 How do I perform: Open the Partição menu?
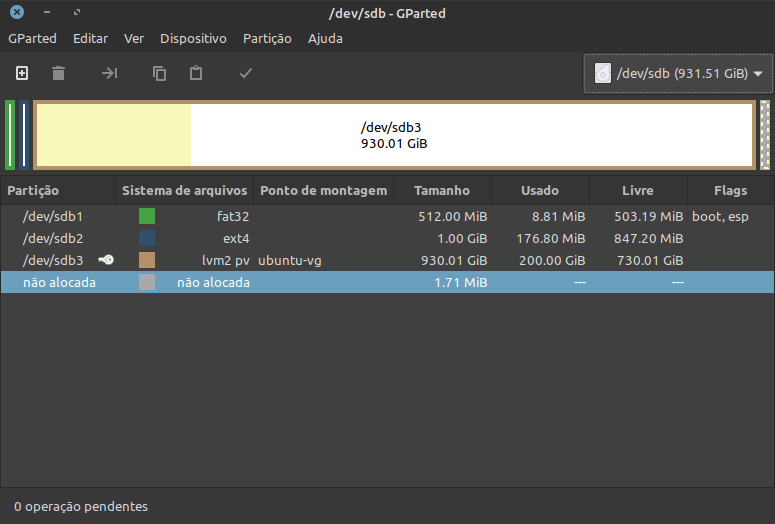tap(267, 39)
